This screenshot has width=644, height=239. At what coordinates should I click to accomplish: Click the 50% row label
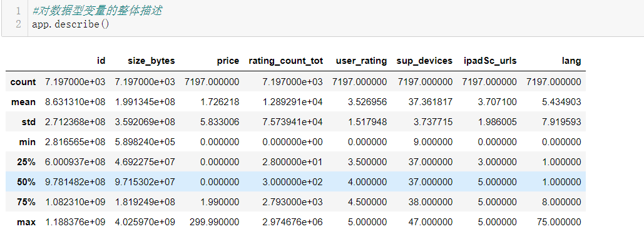coord(26,182)
